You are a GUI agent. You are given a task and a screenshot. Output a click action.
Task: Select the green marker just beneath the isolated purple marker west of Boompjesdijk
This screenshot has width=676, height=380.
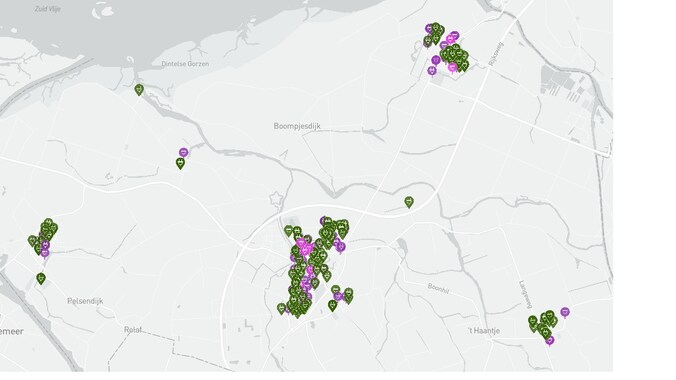[x=180, y=163]
